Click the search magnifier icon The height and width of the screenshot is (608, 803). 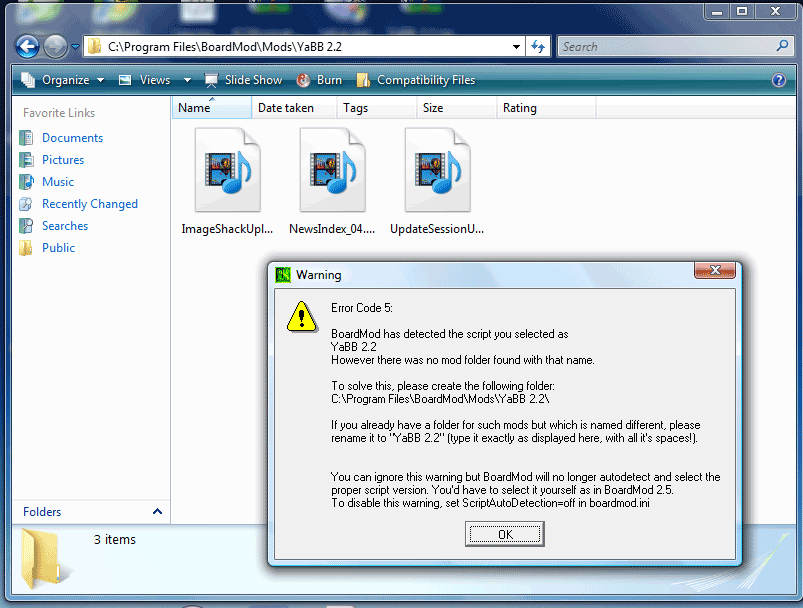782,46
